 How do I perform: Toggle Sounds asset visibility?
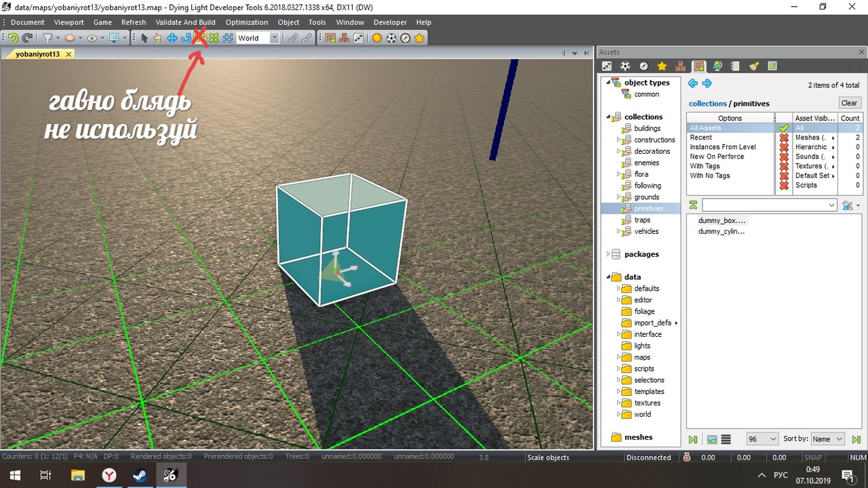tap(784, 157)
